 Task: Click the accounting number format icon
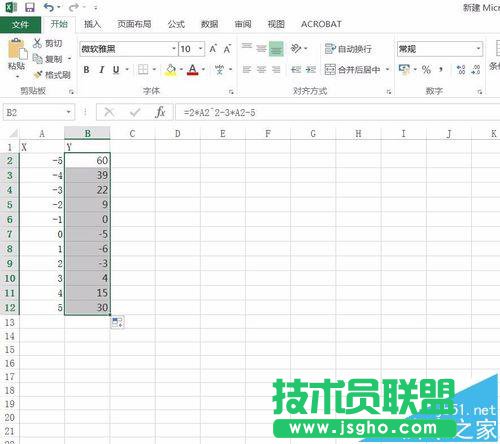pos(405,70)
